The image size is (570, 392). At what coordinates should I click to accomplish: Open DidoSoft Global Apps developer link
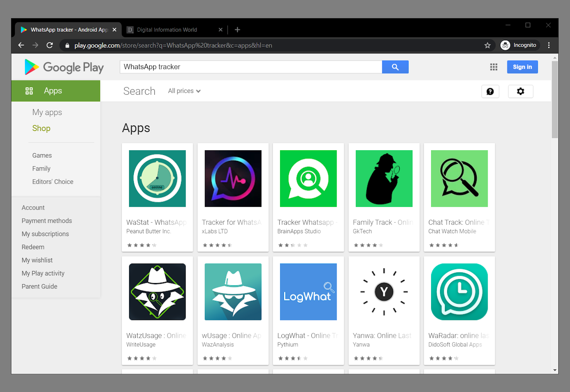tap(455, 345)
